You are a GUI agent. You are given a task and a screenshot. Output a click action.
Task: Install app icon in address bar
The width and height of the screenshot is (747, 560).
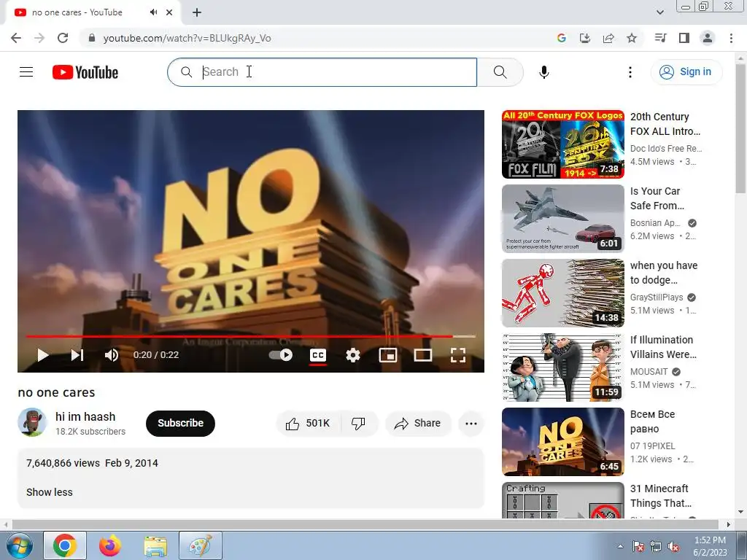coord(585,38)
